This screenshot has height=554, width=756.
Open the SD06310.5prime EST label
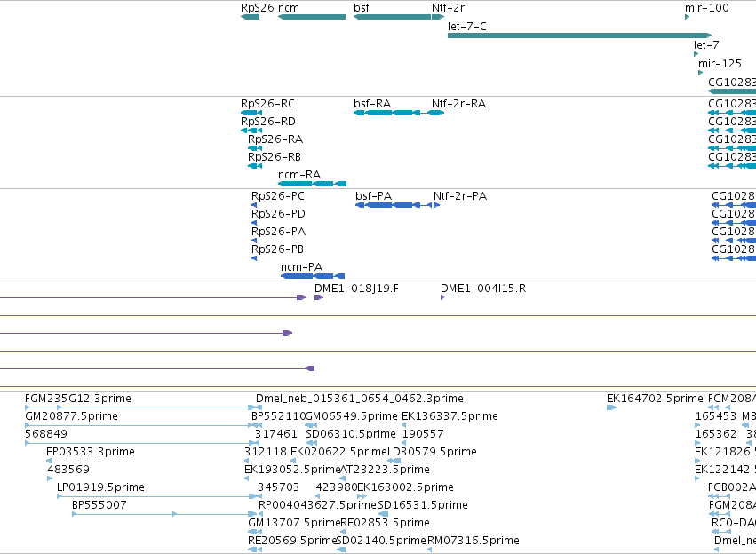[x=351, y=434]
